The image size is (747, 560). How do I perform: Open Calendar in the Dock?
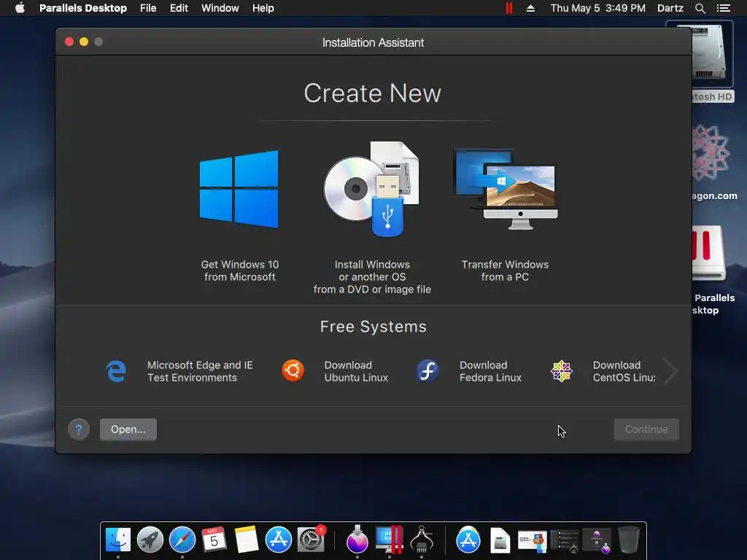pyautogui.click(x=214, y=540)
